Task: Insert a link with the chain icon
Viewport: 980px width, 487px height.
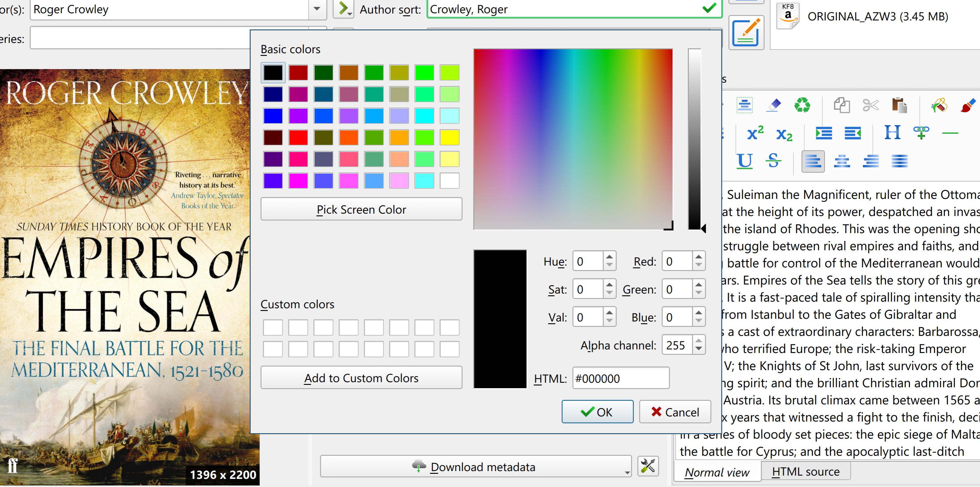Action: tap(921, 133)
